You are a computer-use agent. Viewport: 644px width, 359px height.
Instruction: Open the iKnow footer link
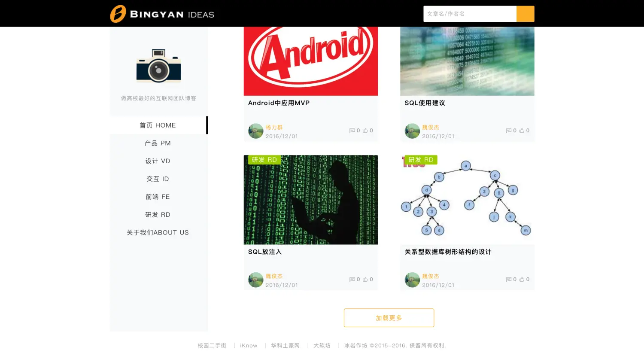point(249,346)
